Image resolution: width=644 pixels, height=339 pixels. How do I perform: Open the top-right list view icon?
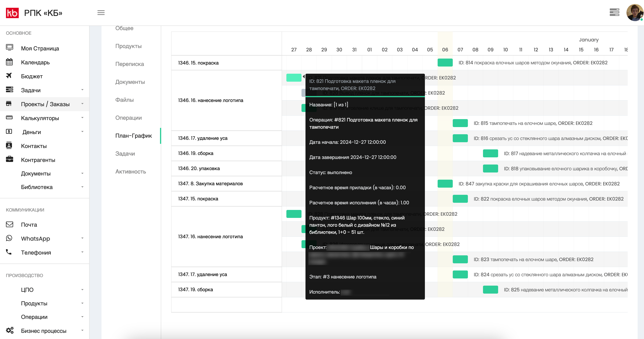click(x=614, y=12)
